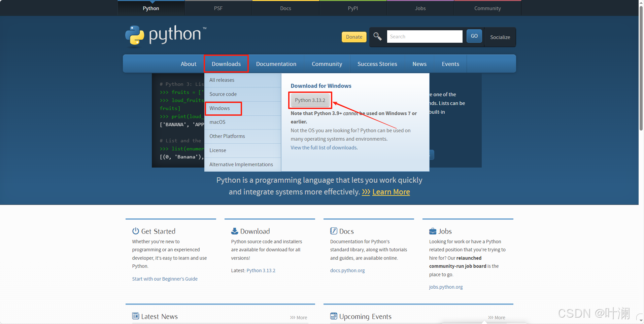The image size is (644, 324).
Task: Select Other Platforms in the Downloads dropdown
Action: (227, 136)
